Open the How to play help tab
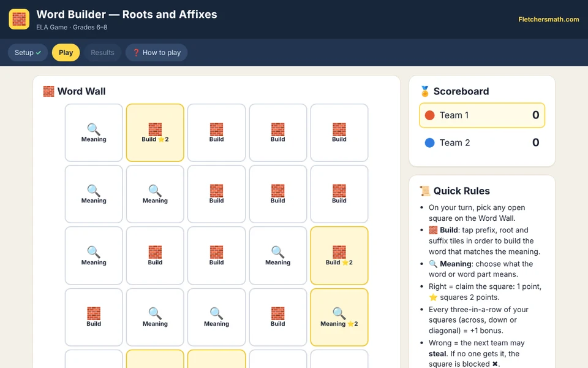The height and width of the screenshot is (368, 588). (x=156, y=53)
